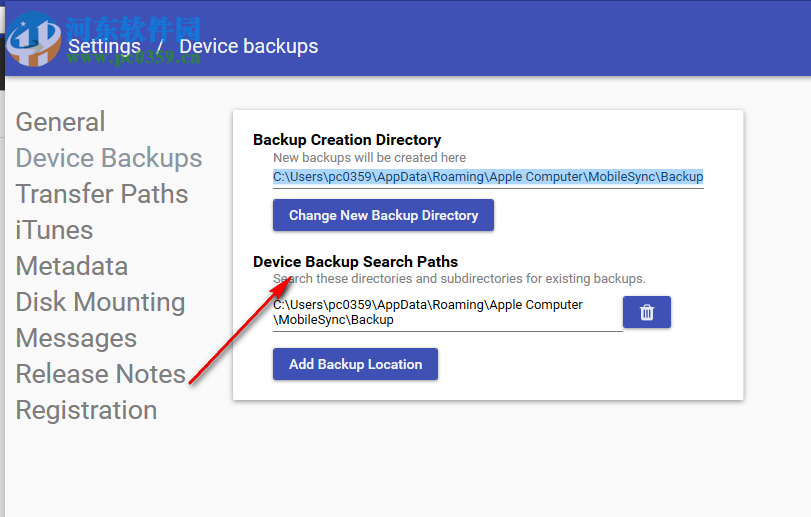Open the Metadata settings section

[72, 266]
